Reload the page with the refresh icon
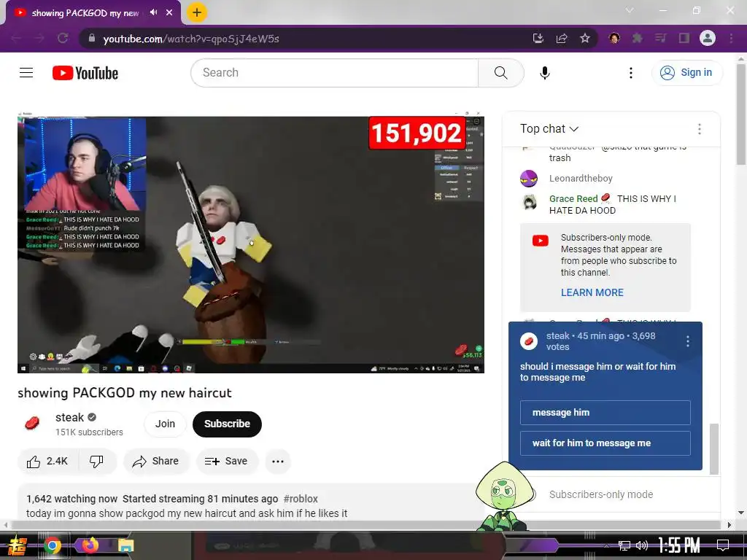The height and width of the screenshot is (560, 747). (x=63, y=38)
